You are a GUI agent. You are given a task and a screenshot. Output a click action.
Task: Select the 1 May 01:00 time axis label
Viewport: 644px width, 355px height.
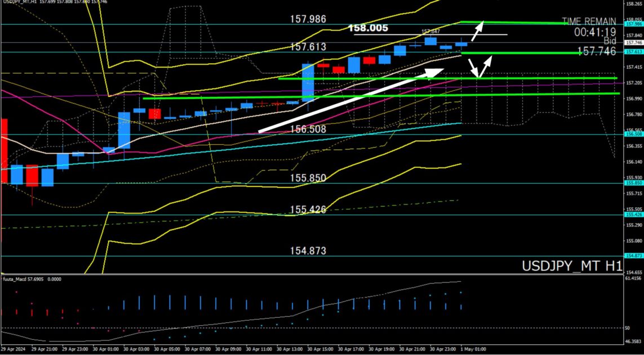[473, 349]
